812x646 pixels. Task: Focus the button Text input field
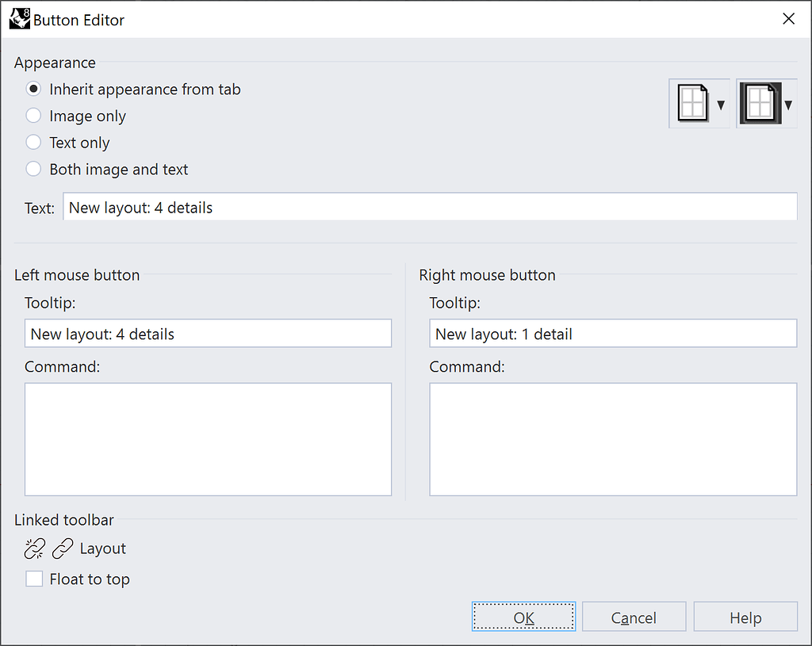430,208
